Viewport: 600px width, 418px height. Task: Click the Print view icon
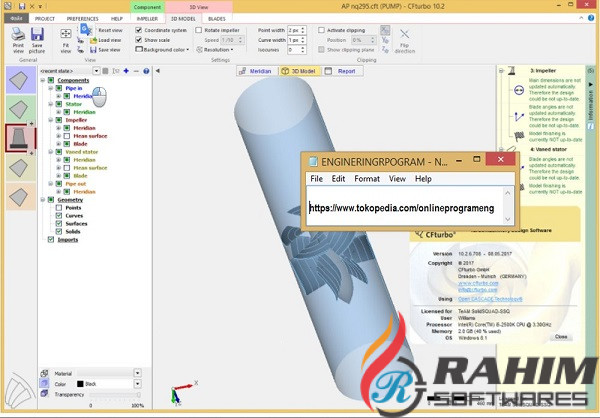tap(18, 35)
